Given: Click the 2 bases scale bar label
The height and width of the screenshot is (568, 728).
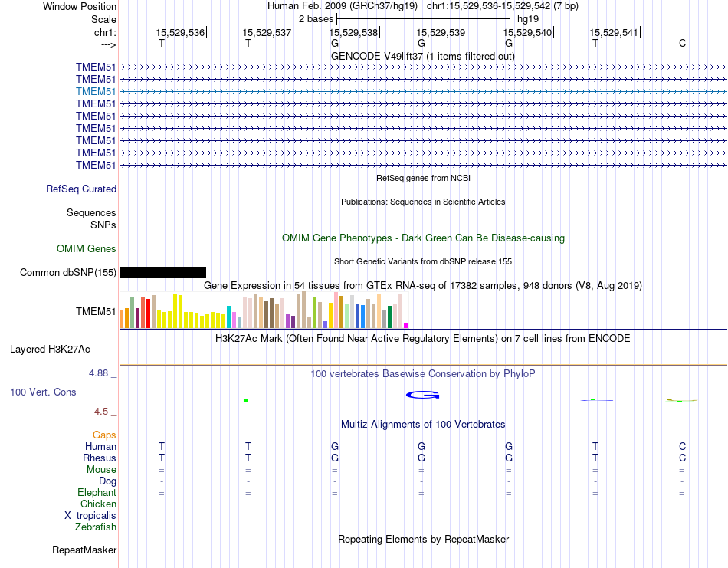Looking at the screenshot, I should [316, 19].
